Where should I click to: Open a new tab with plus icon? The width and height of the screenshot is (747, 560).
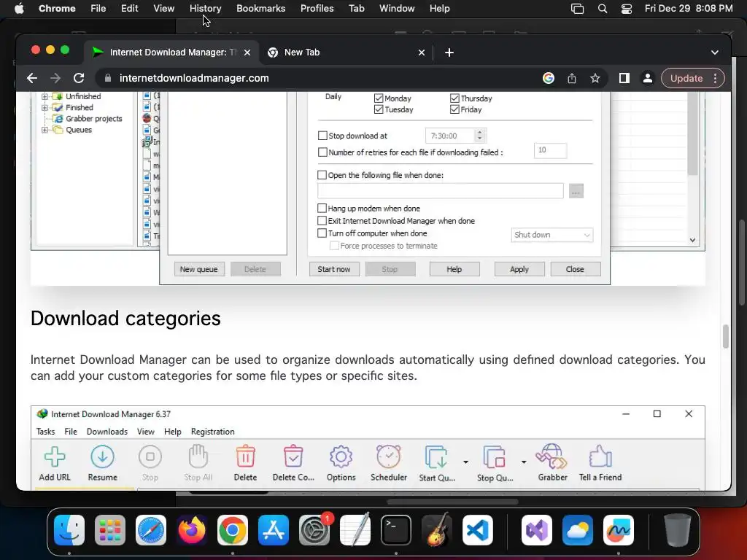(x=449, y=52)
